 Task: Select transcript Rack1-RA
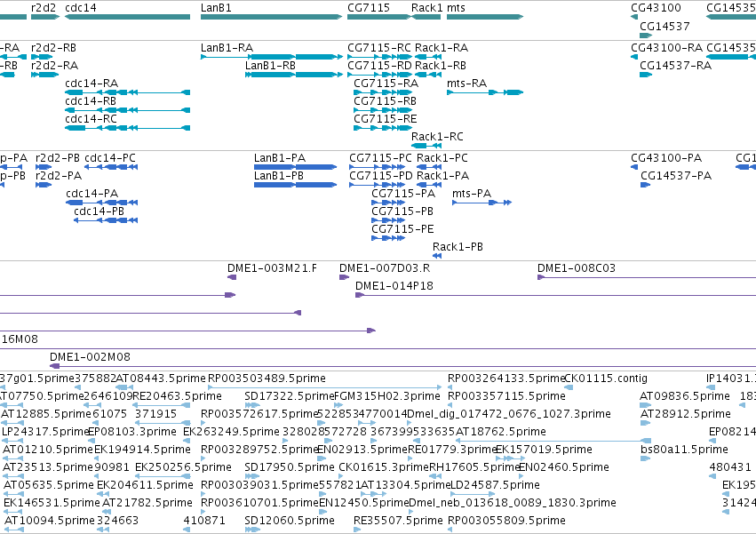click(428, 57)
